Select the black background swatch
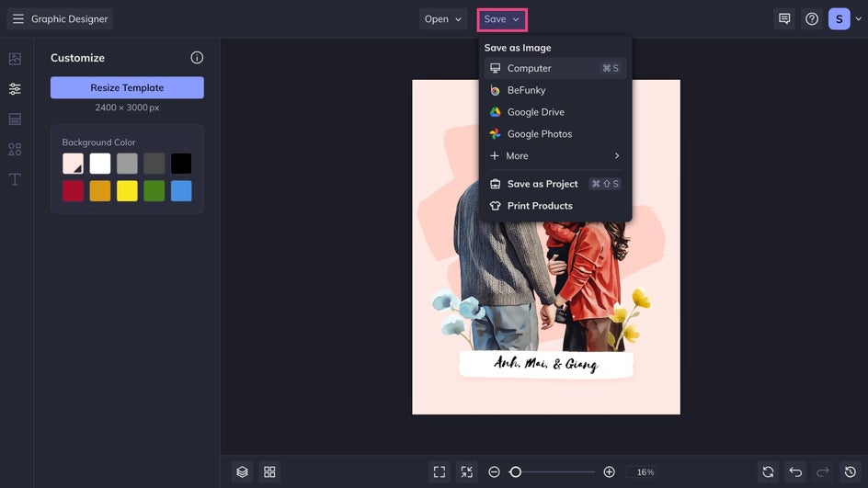 coord(181,164)
